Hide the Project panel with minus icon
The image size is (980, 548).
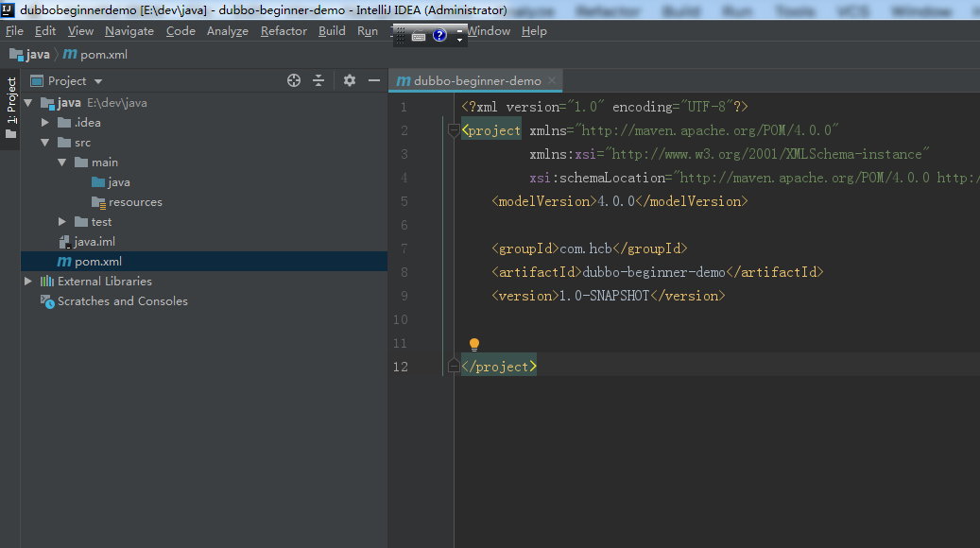coord(373,80)
